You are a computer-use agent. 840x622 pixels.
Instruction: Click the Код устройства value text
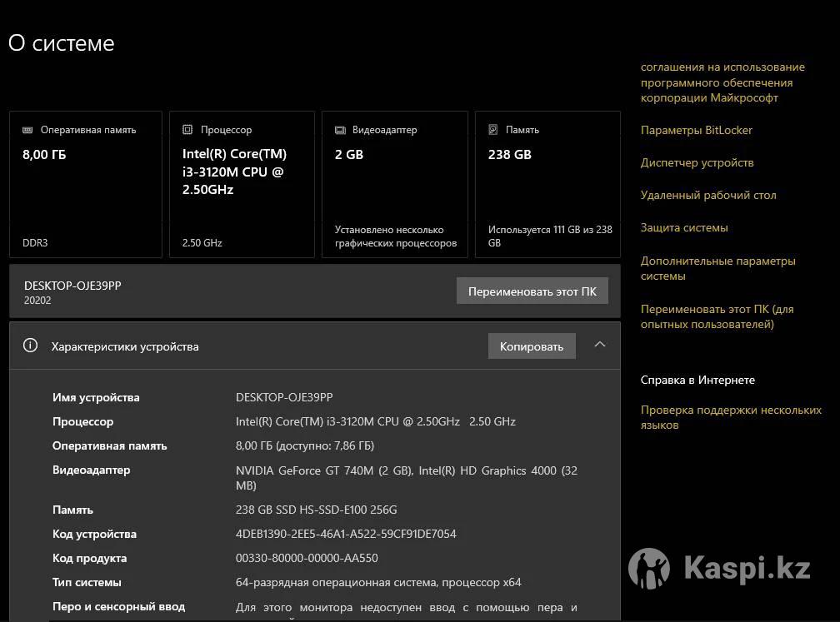click(346, 534)
